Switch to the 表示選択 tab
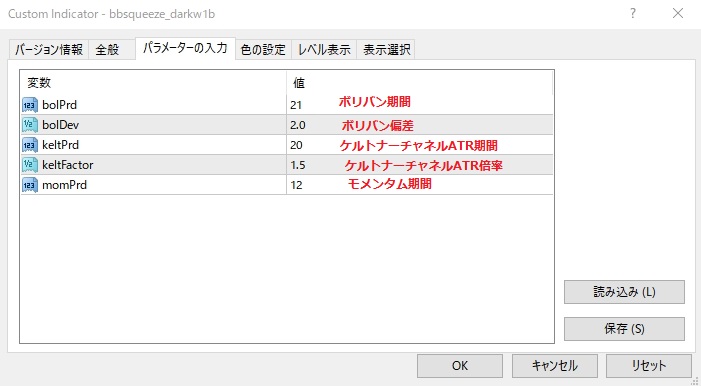 click(x=386, y=50)
